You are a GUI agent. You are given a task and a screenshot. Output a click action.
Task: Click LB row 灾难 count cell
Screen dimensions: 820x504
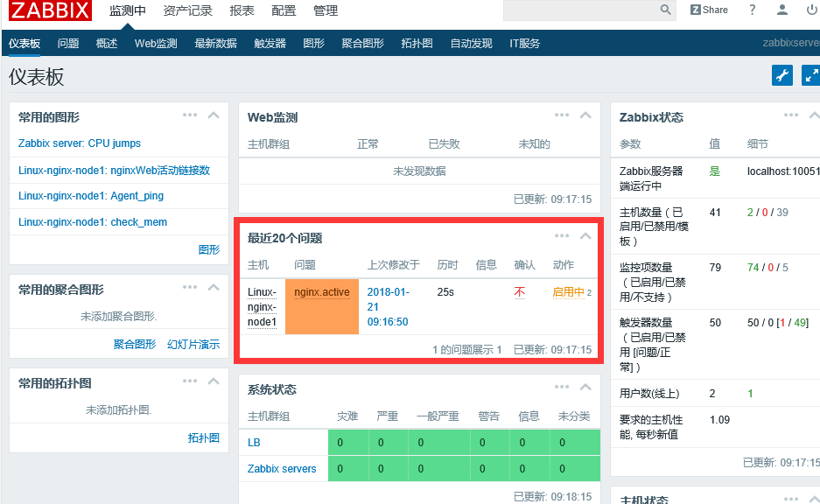point(348,442)
